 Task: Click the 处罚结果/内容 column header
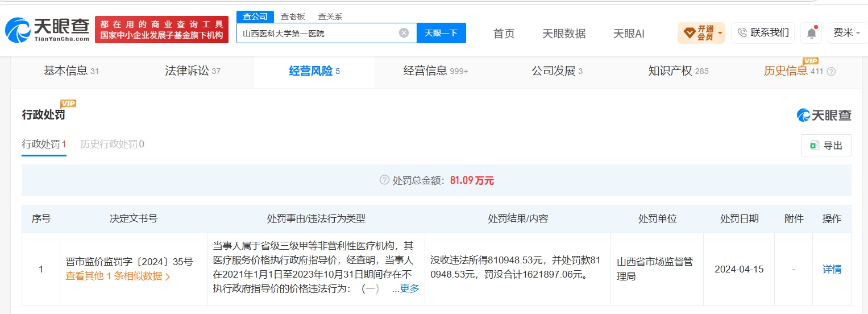518,218
